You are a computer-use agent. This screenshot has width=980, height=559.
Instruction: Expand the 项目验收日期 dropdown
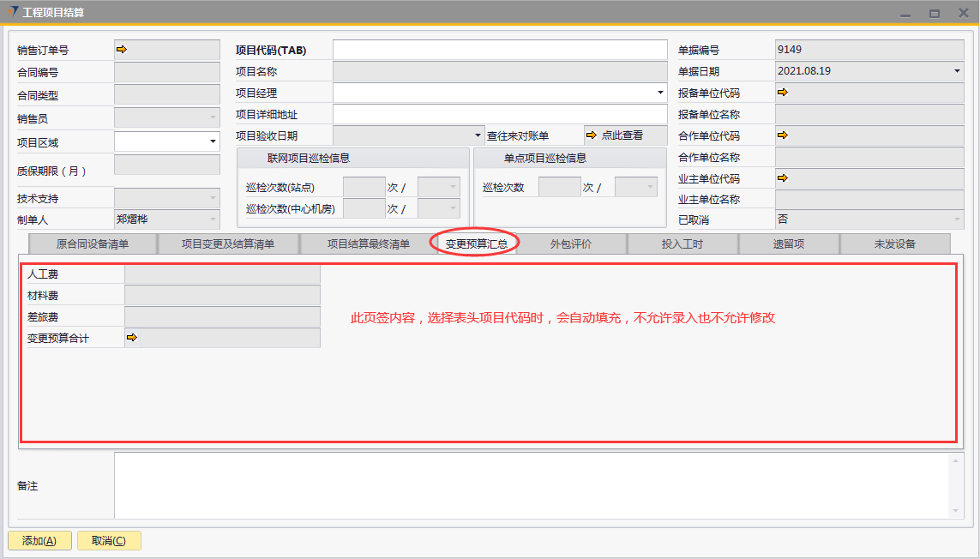pyautogui.click(x=478, y=135)
